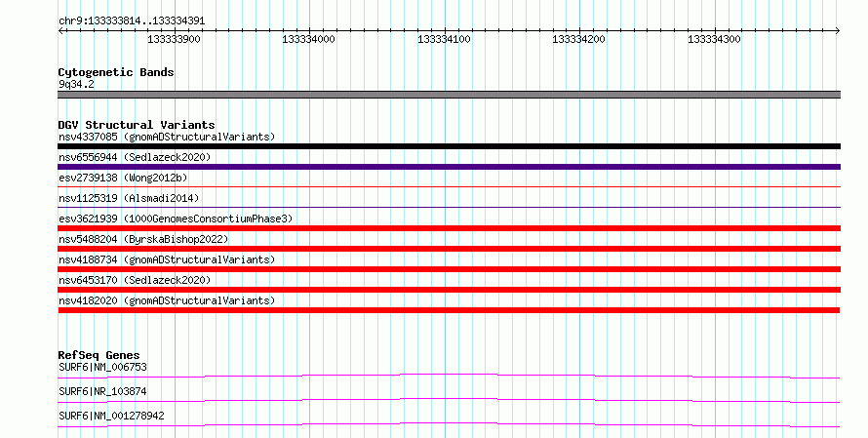Screen dimensions: 868x438
Task: Select the Cytogenetic Bands track title
Action: (x=116, y=72)
